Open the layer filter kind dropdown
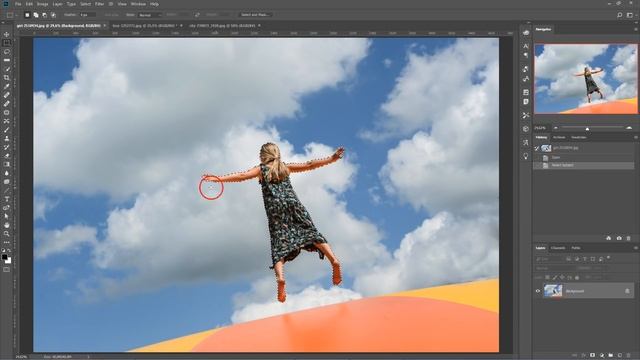This screenshot has height=360, width=640. [x=549, y=259]
